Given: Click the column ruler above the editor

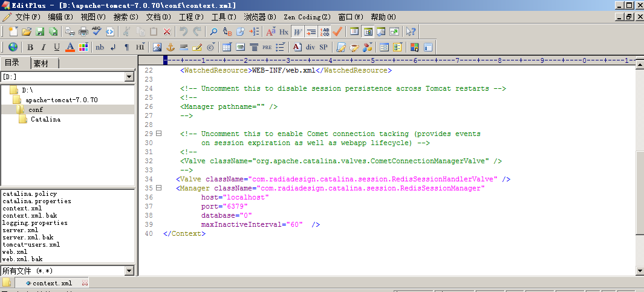Looking at the screenshot, I should pyautogui.click(x=398, y=60).
